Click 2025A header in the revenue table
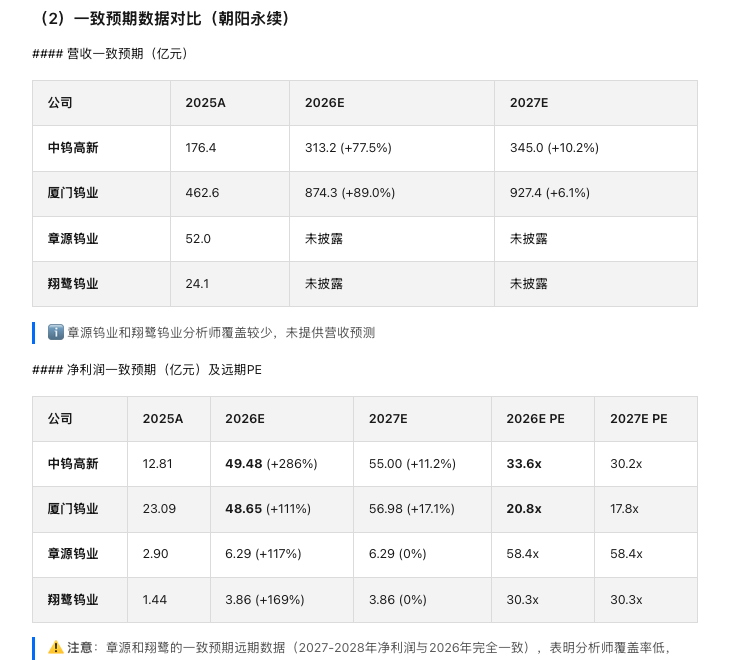Image resolution: width=729 pixels, height=660 pixels. click(205, 103)
